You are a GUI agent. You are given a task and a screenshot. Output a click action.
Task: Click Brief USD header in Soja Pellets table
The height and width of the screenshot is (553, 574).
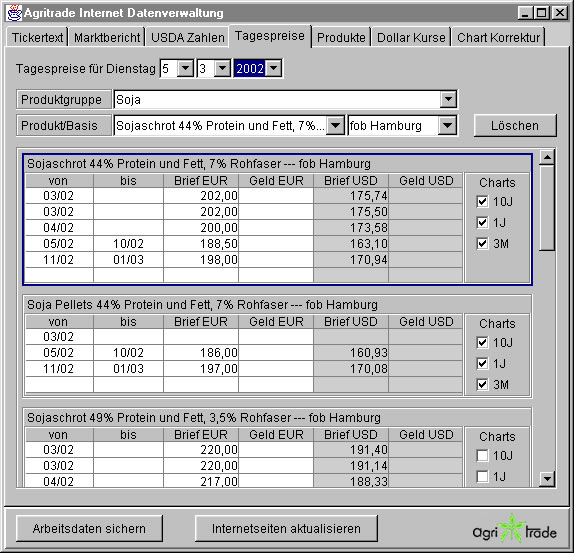pyautogui.click(x=351, y=322)
